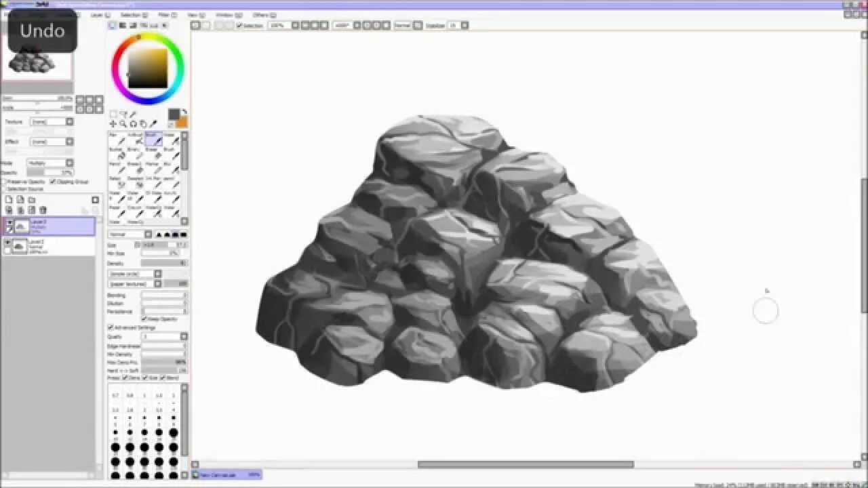
Task: Create a new normal layer
Action: click(9, 200)
